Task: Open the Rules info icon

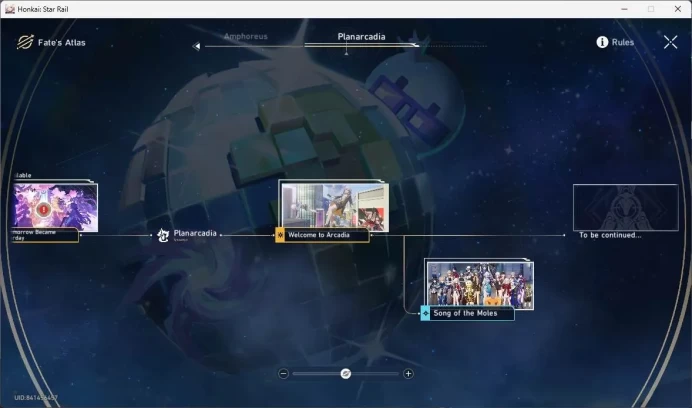Action: pos(602,42)
